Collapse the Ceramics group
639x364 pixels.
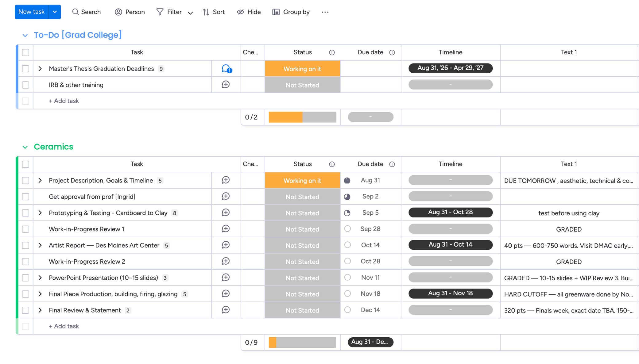point(25,147)
